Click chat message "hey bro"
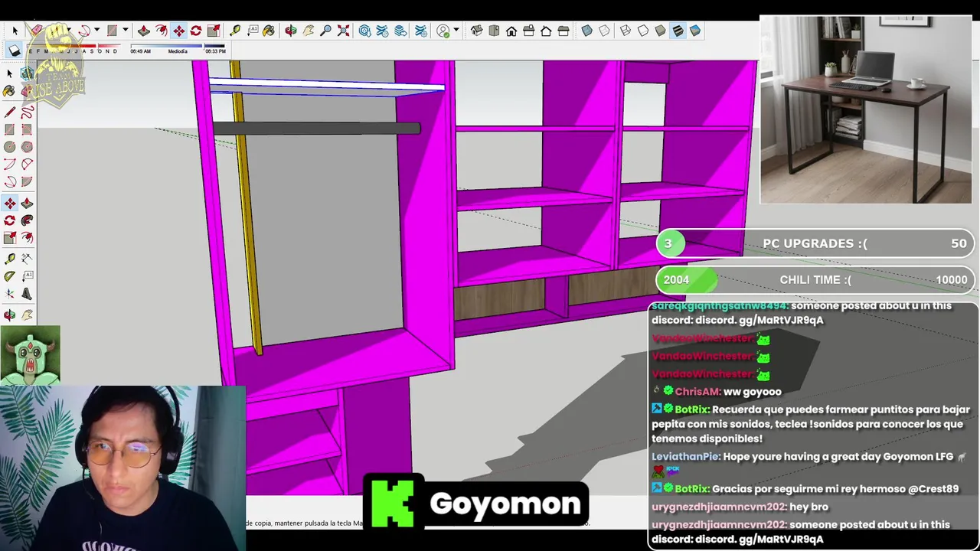This screenshot has height=551, width=980. 808,507
